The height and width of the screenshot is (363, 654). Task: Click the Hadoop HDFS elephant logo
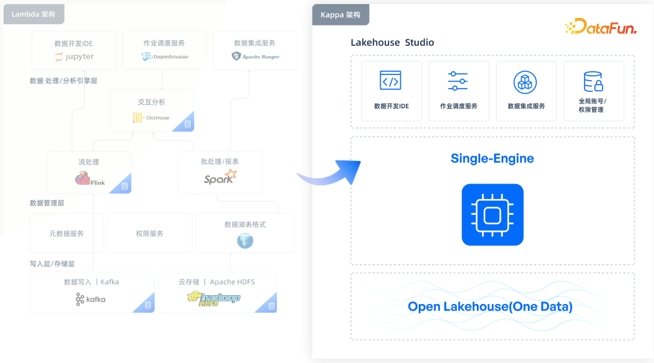point(214,298)
